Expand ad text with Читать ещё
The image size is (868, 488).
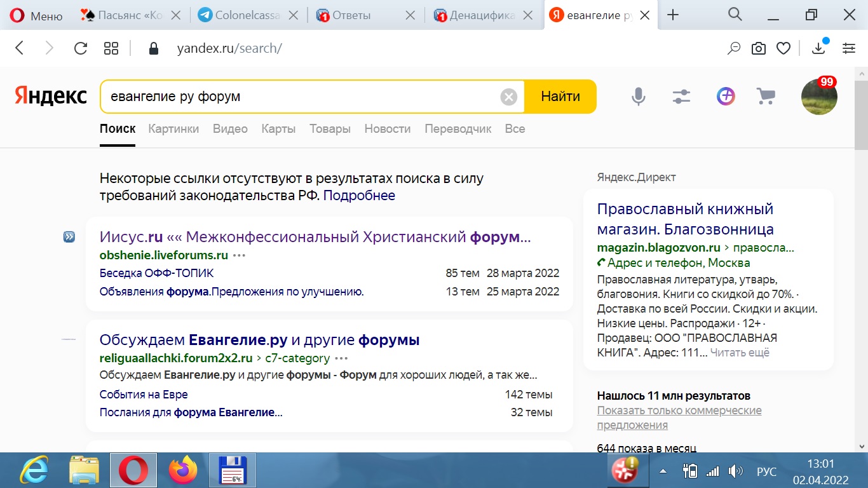740,353
